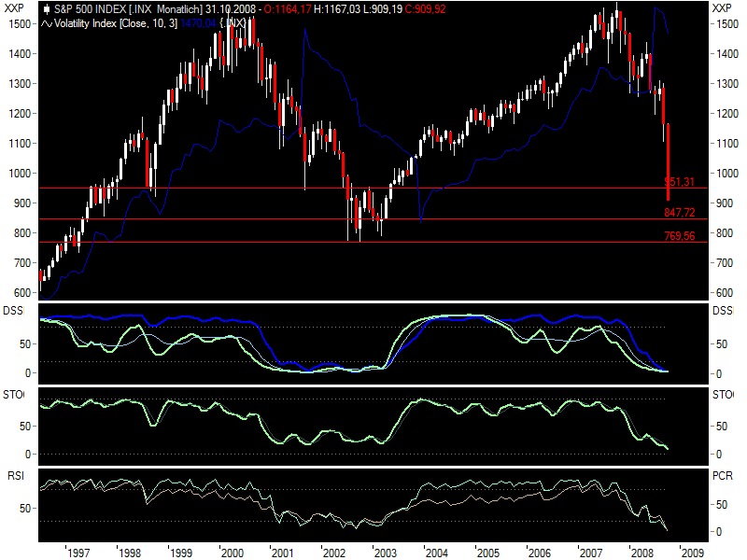
Task: Click the red level label 951,31
Action: click(x=680, y=181)
